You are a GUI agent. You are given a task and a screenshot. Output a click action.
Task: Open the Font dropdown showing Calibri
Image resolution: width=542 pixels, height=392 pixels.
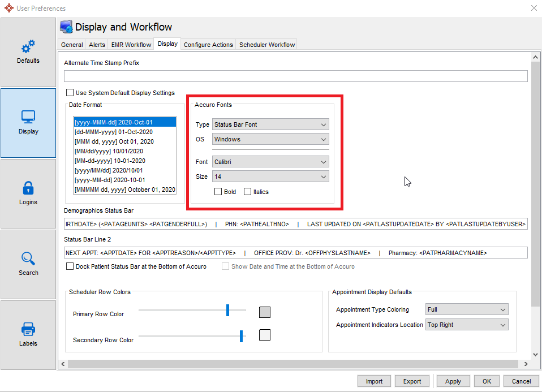[270, 162]
